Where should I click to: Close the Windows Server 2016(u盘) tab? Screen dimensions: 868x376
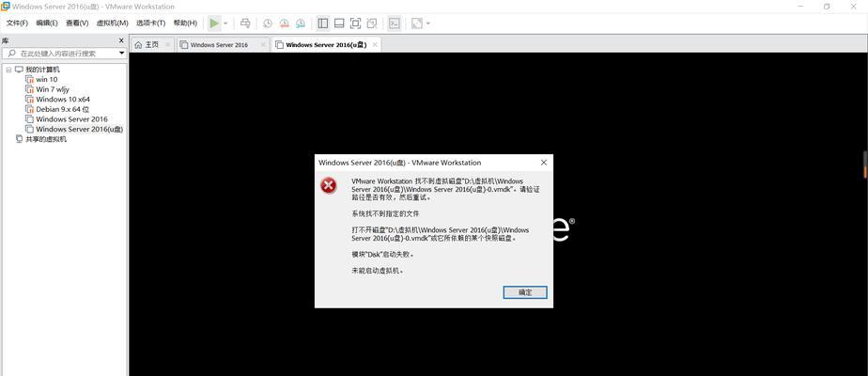pos(375,45)
